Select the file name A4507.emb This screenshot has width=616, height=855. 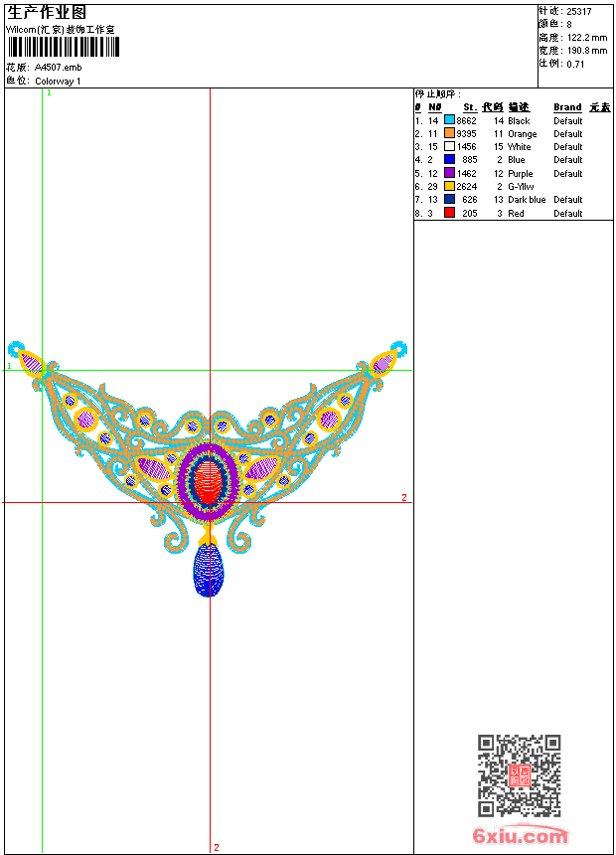click(59, 67)
